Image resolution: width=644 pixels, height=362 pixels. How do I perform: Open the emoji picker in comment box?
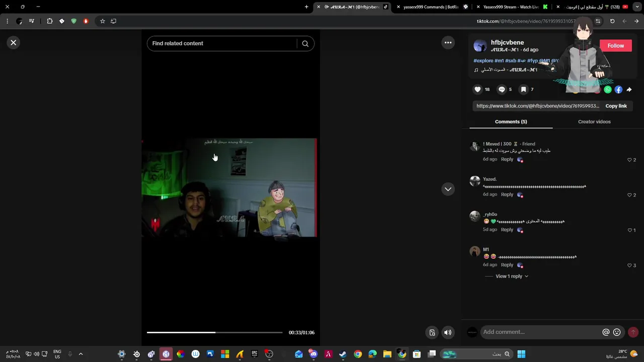[x=617, y=332]
